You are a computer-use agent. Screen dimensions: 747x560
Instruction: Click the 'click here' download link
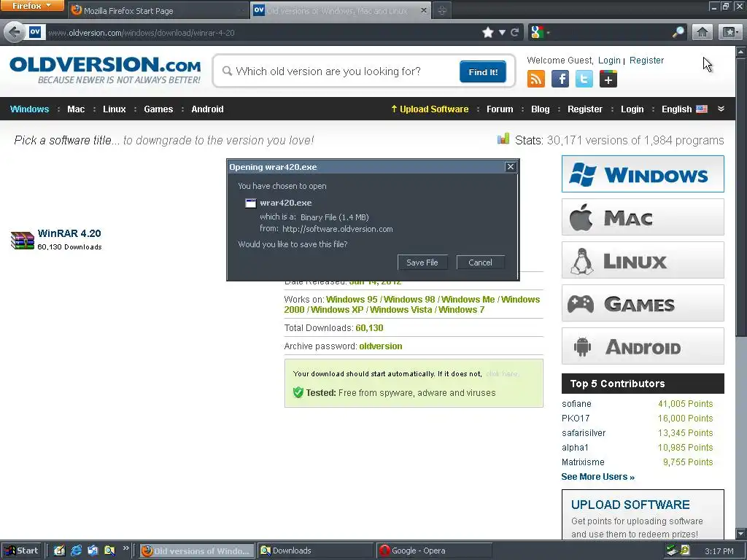click(x=502, y=374)
